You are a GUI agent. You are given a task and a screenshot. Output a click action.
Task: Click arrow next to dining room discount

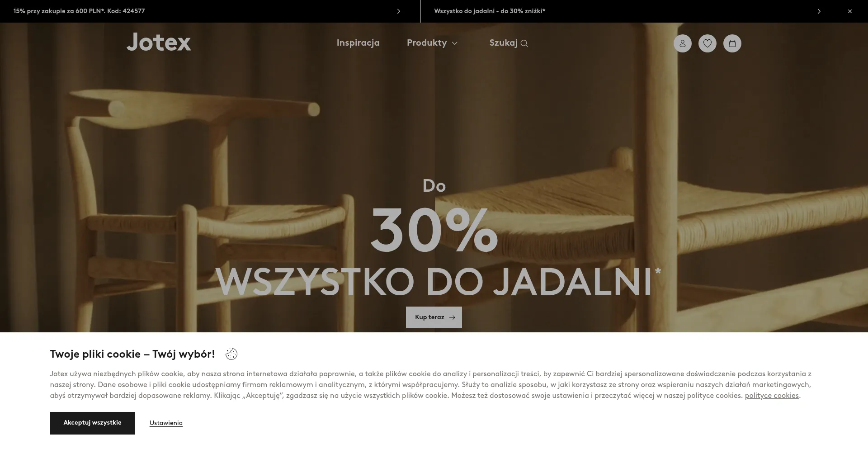click(x=819, y=11)
